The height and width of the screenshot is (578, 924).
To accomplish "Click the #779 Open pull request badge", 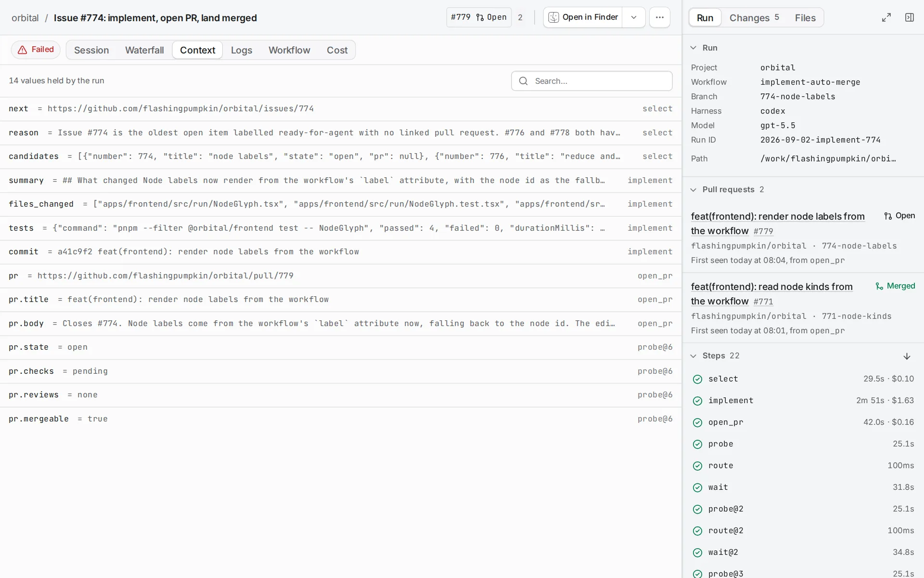I will click(478, 17).
